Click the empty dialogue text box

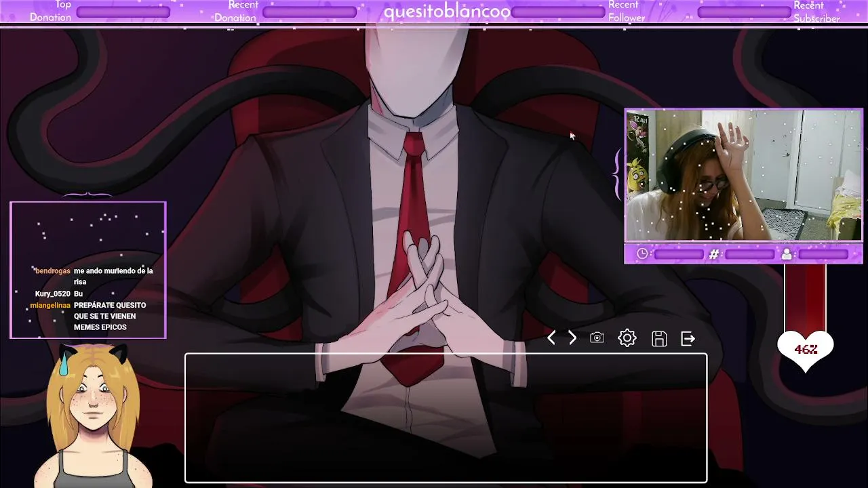tap(446, 418)
